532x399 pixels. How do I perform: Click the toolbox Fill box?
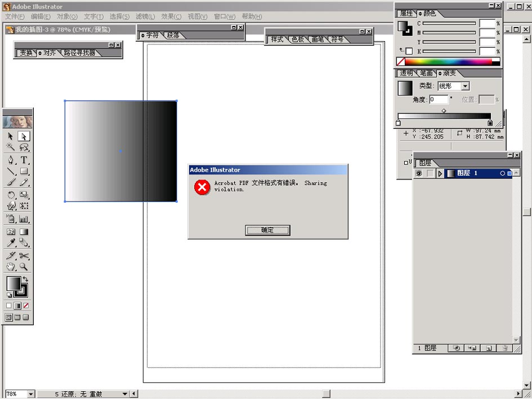[14, 284]
